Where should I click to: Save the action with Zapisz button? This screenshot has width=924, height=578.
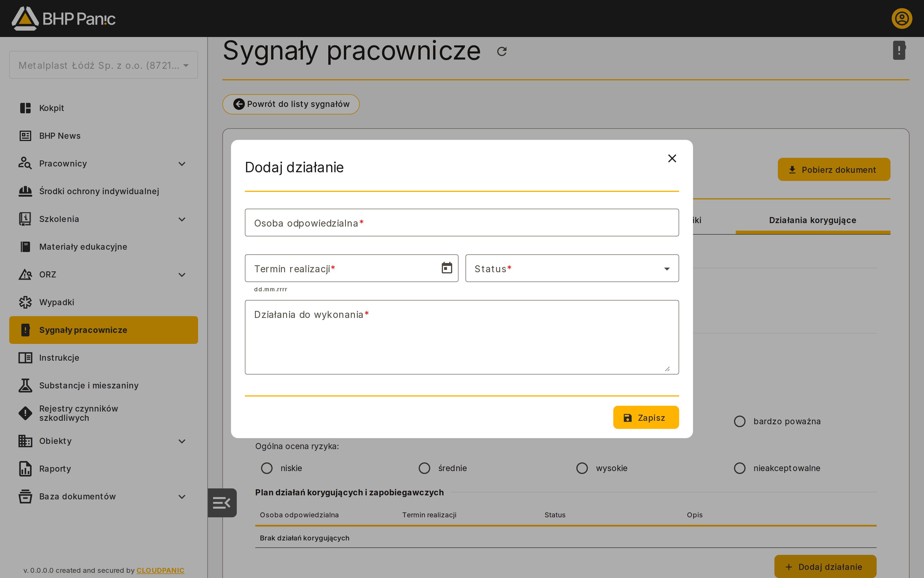[x=646, y=417]
